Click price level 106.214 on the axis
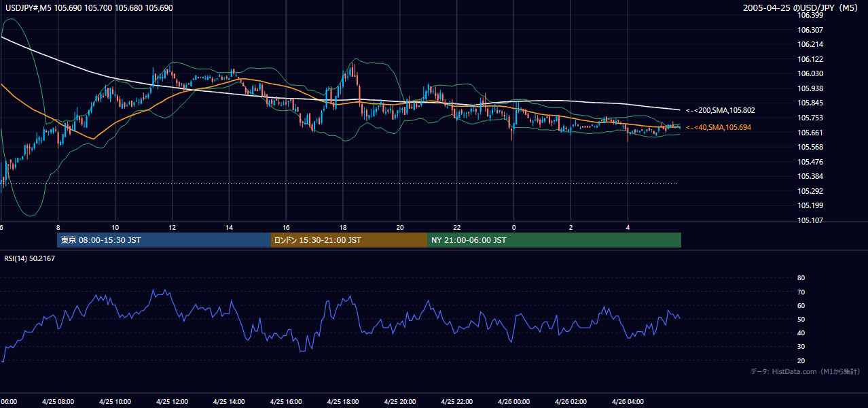 (x=811, y=44)
